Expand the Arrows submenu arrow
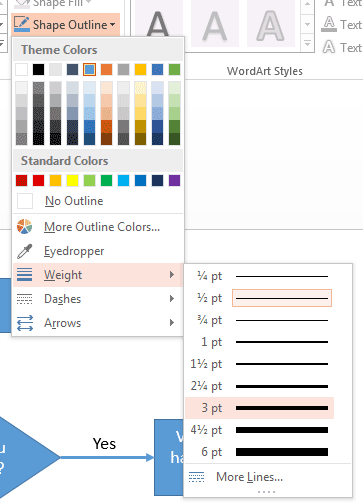The image size is (363, 504). point(172,323)
